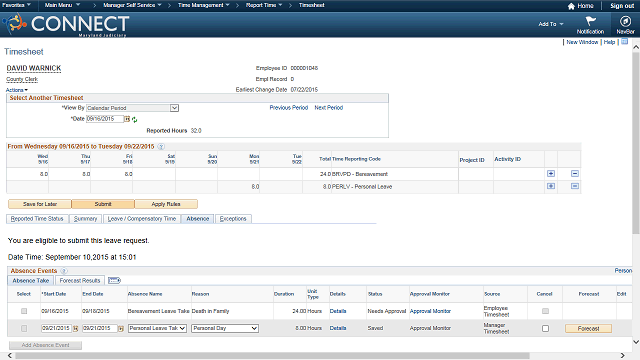This screenshot has width=640, height=360.
Task: Open calendar for End Date 09/21/2015
Action: [121, 329]
